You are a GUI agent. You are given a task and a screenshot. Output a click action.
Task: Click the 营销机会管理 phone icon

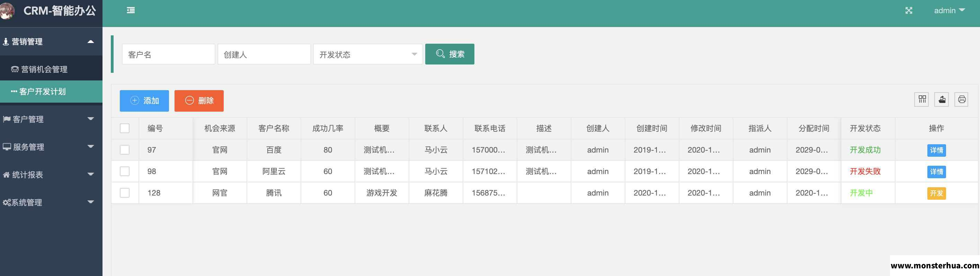pos(15,69)
